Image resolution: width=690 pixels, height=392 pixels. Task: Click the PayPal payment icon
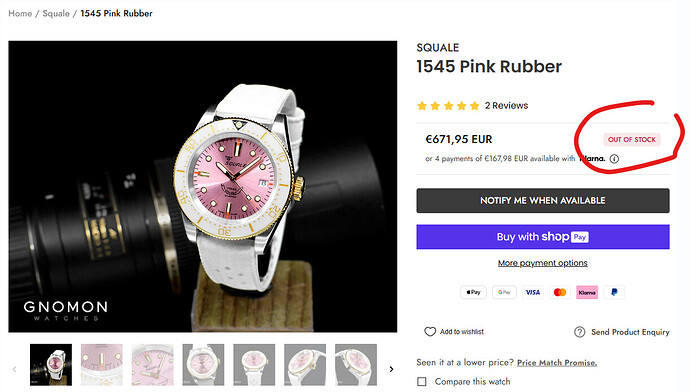614,292
